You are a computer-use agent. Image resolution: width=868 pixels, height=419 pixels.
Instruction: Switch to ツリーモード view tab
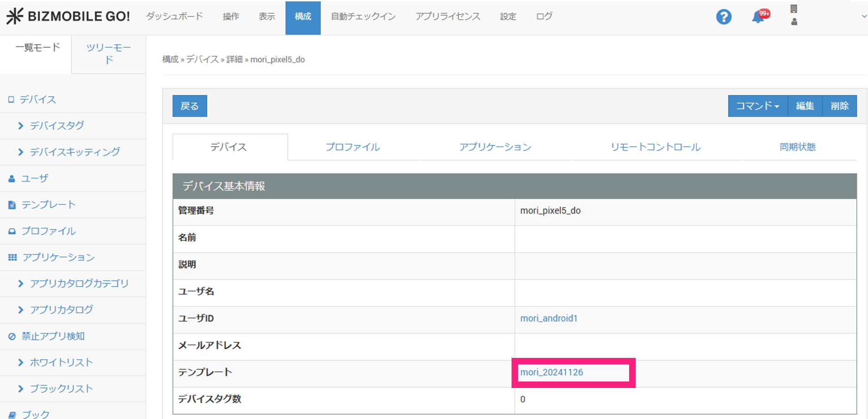(x=108, y=54)
